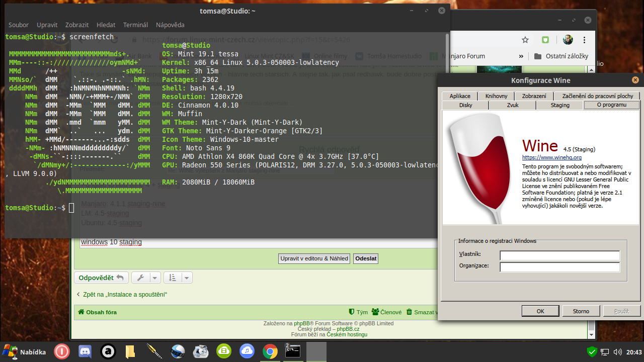Open the yellow file manager icon
This screenshot has height=362, width=644.
(130, 351)
